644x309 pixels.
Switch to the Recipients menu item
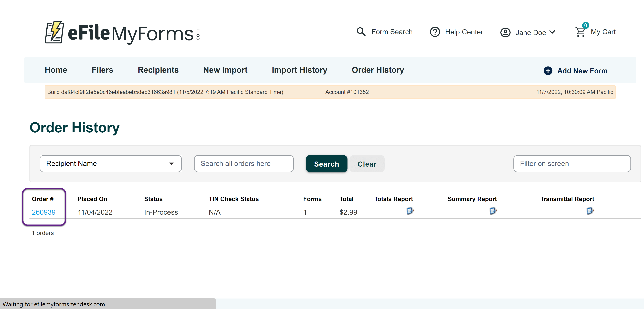pyautogui.click(x=158, y=70)
